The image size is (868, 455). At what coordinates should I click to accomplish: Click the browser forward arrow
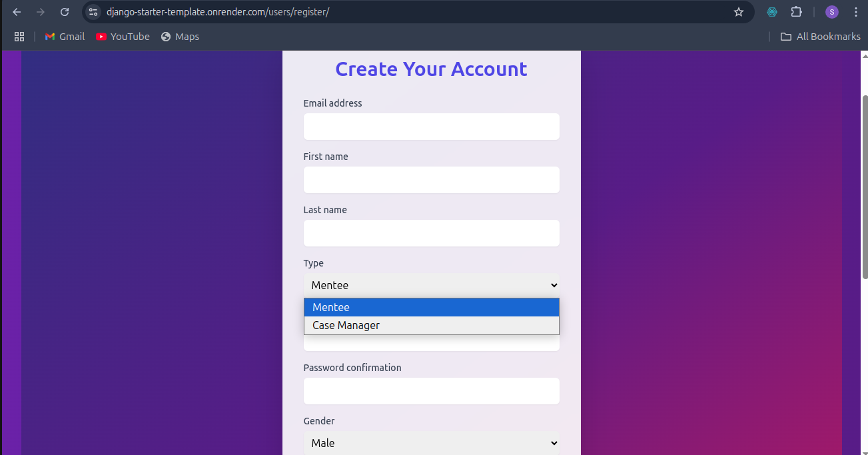tap(41, 12)
